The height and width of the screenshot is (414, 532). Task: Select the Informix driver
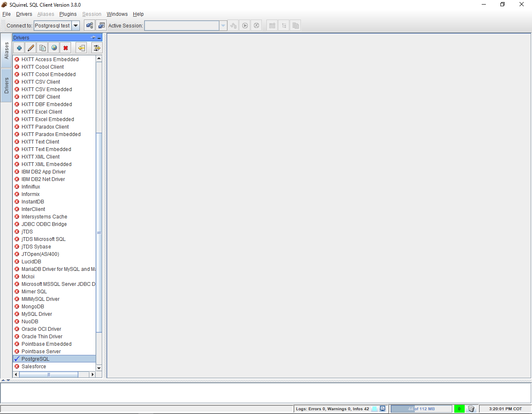(54, 194)
